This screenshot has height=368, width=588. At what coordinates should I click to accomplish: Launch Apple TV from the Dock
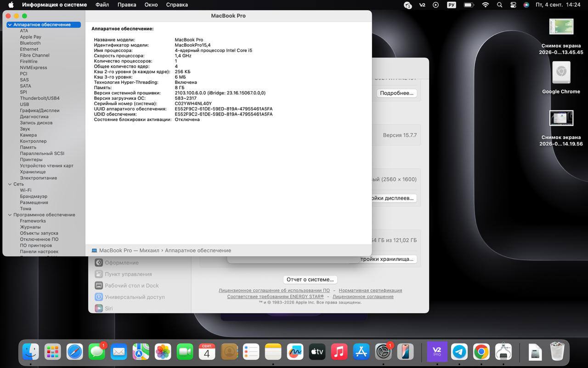pos(317,352)
